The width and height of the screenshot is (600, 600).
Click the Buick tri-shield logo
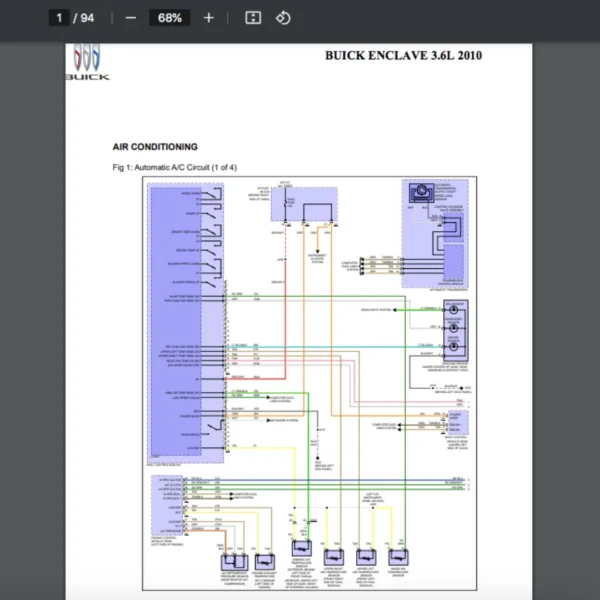point(88,60)
